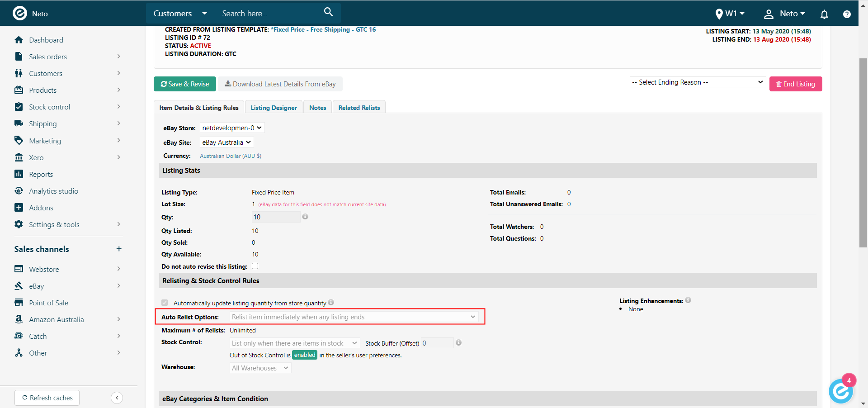Open the help question mark icon
The width and height of the screenshot is (868, 408).
pos(847,14)
